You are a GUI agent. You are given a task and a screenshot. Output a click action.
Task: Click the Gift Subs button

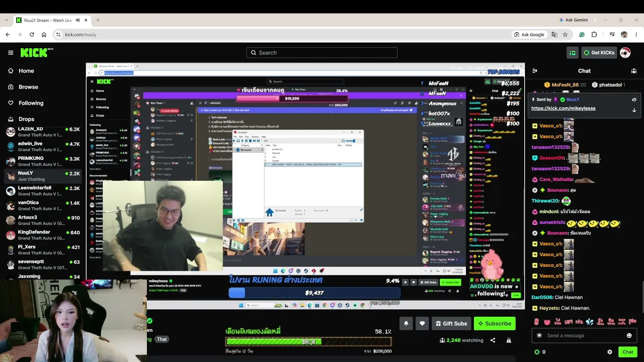[x=451, y=323]
